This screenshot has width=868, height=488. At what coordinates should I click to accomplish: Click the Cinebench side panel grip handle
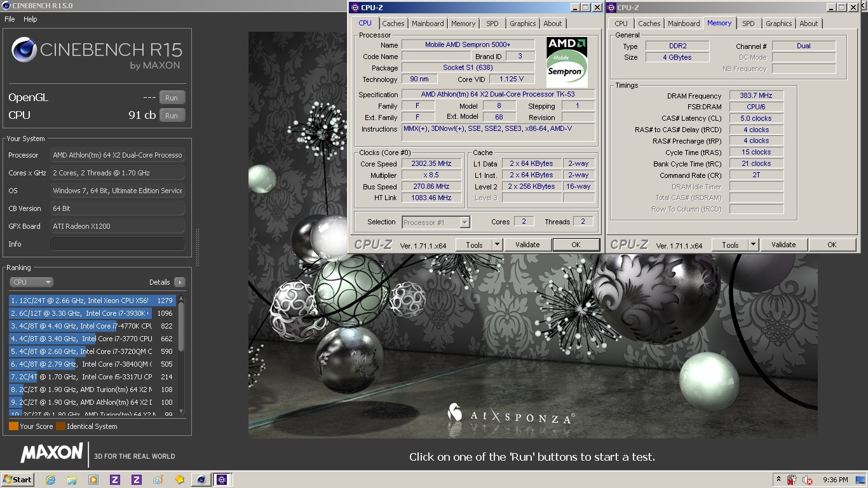pyautogui.click(x=197, y=248)
